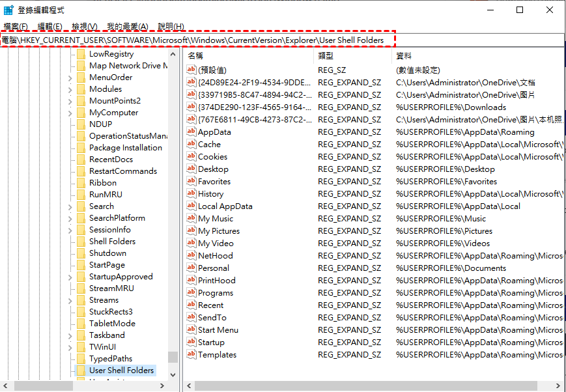This screenshot has height=392, width=566.
Task: Expand the Search key
Action: pos(70,207)
